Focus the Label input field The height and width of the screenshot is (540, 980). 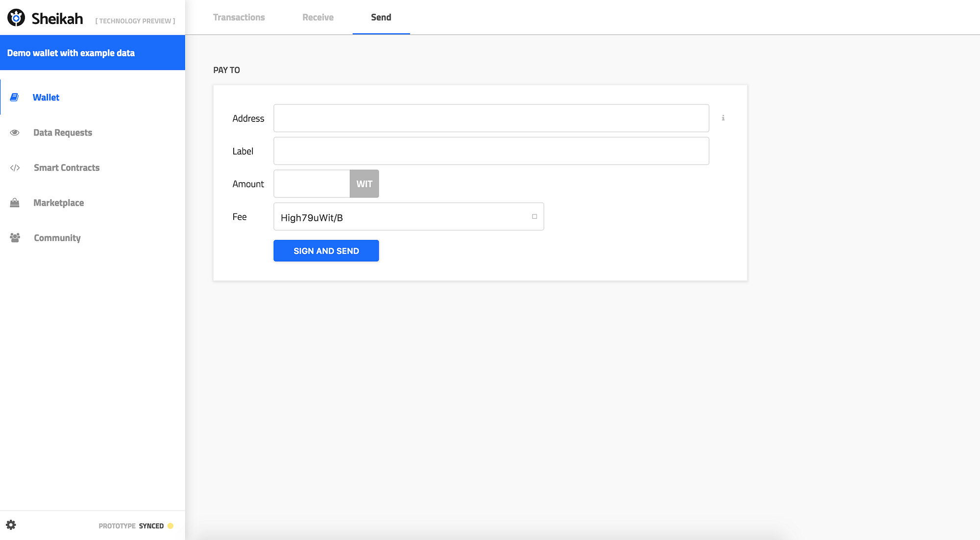click(x=491, y=151)
